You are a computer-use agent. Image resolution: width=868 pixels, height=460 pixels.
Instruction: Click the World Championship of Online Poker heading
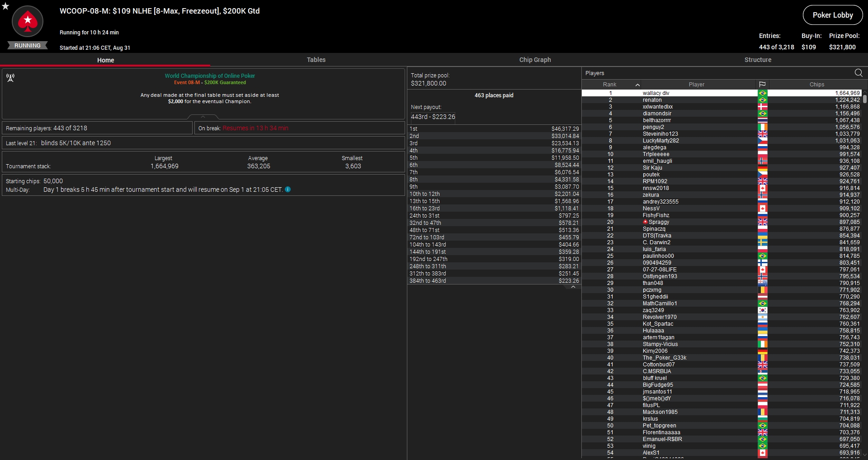(210, 76)
